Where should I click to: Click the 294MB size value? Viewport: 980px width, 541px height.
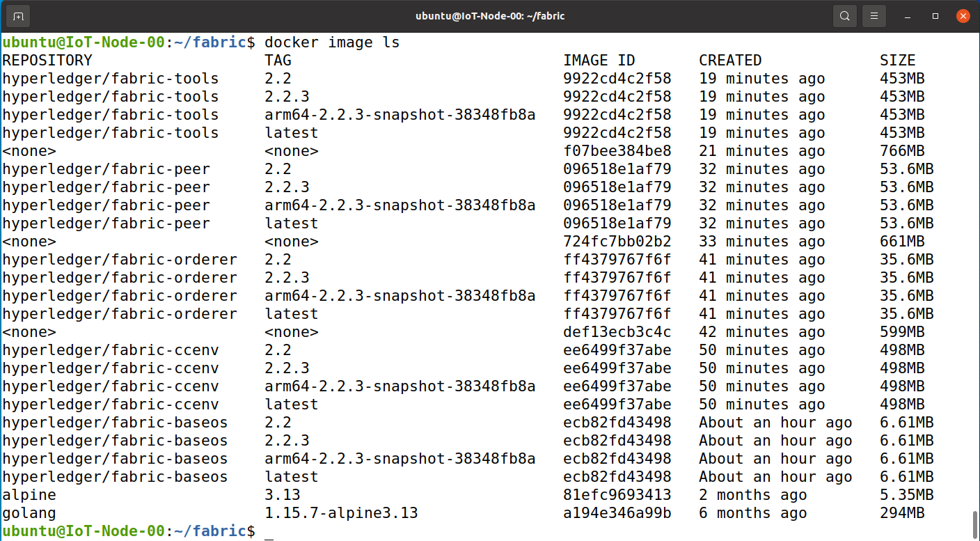(x=902, y=513)
